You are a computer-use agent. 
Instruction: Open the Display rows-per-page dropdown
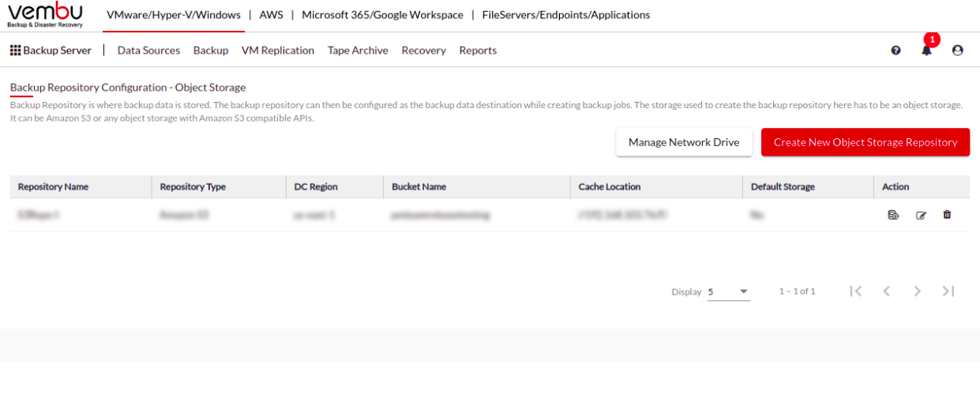click(x=729, y=292)
